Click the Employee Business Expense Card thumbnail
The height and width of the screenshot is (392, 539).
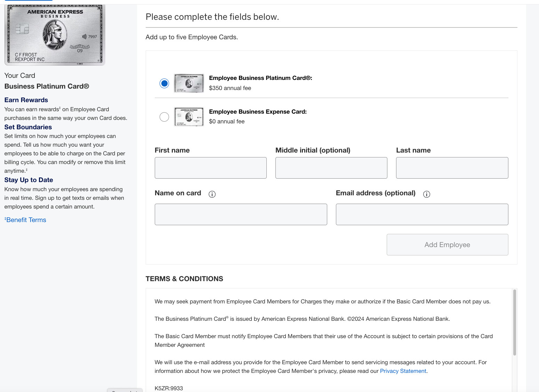tap(189, 117)
